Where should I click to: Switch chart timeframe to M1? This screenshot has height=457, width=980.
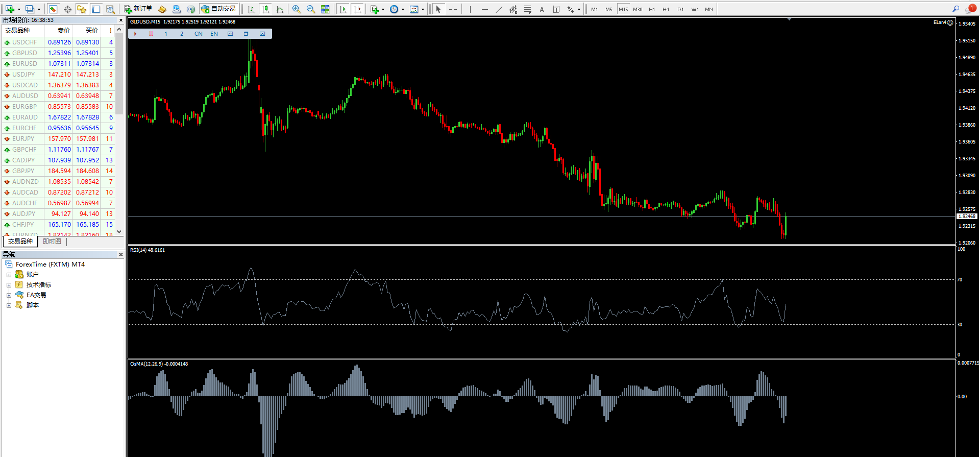[x=595, y=9]
